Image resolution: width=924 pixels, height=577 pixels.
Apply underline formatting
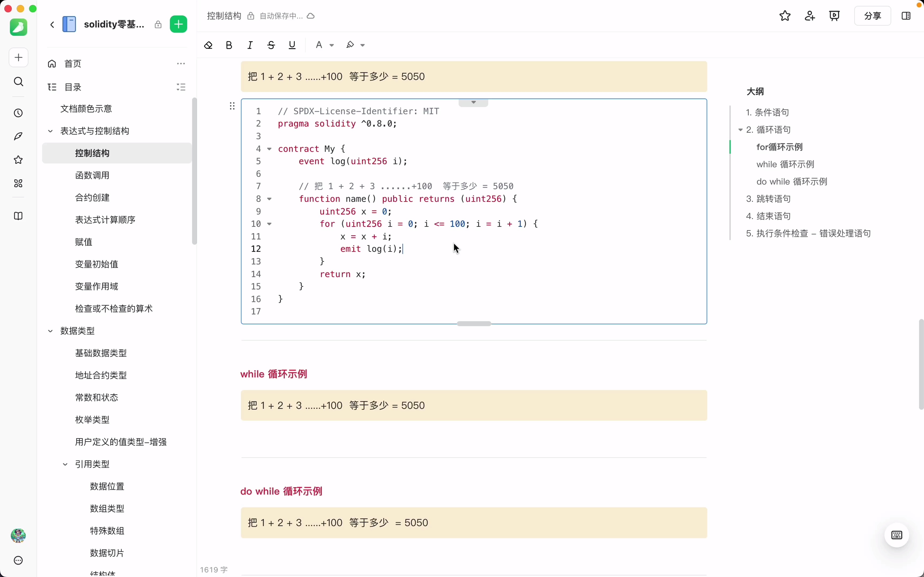pyautogui.click(x=292, y=45)
